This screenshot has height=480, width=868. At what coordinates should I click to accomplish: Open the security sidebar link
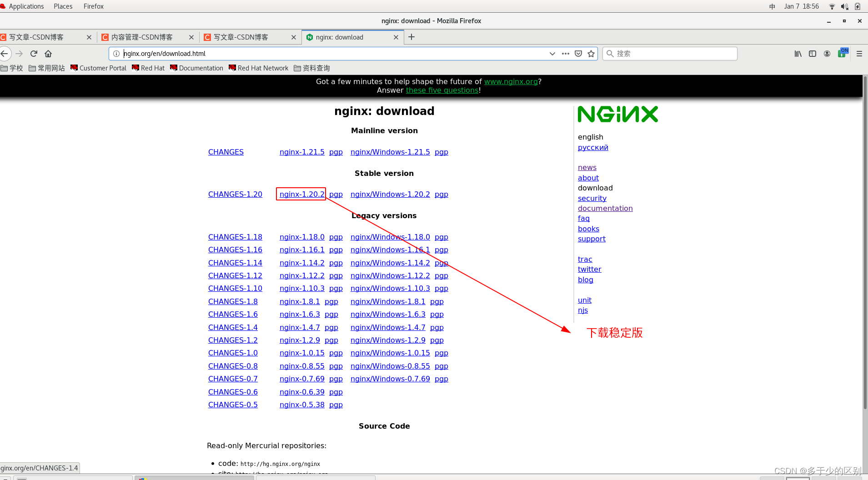click(592, 199)
